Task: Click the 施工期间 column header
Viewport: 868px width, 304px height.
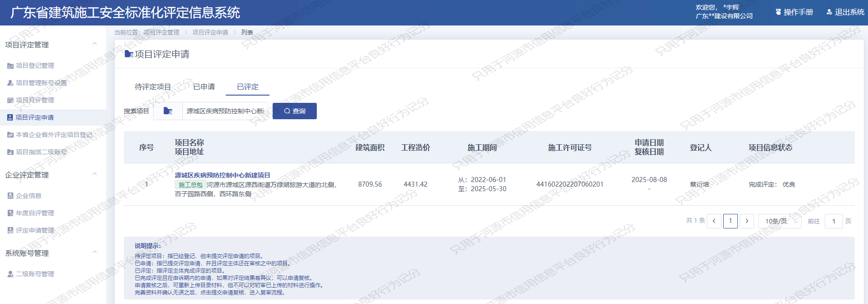Action: 482,147
